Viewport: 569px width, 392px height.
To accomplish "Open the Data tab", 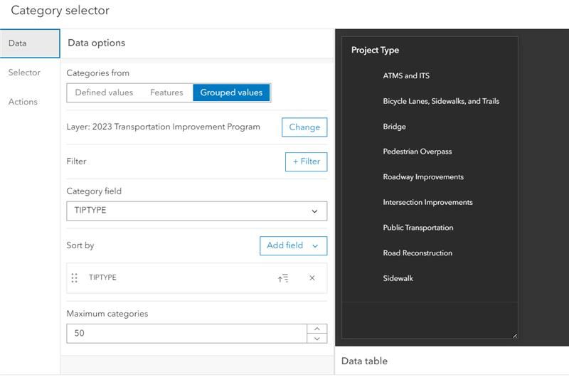I will click(18, 43).
